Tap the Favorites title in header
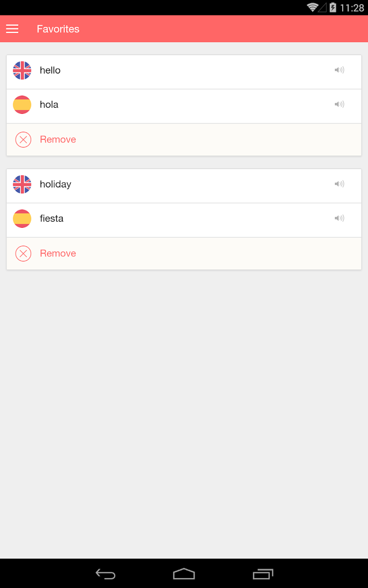 (58, 29)
